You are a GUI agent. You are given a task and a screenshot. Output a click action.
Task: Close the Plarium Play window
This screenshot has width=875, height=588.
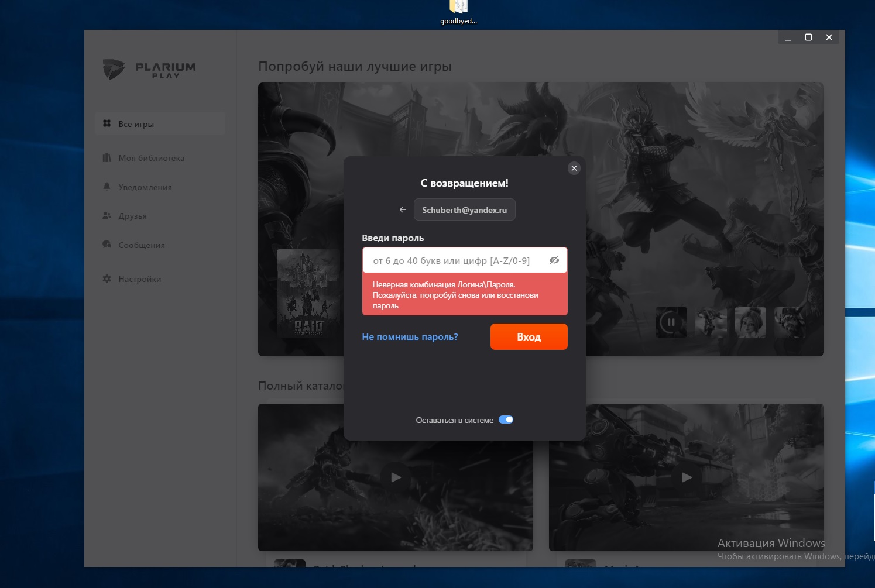click(829, 37)
